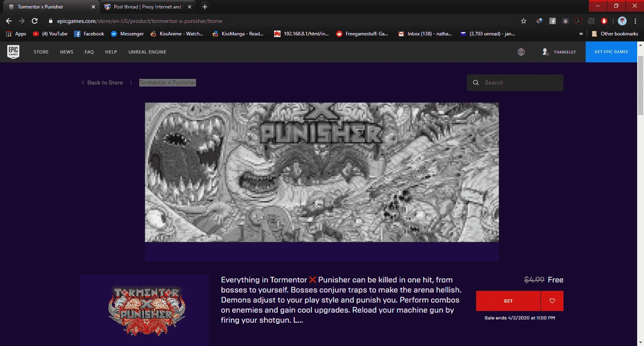This screenshot has height=346, width=644.
Task: Open the Apps grid shortcut
Action: click(16, 34)
